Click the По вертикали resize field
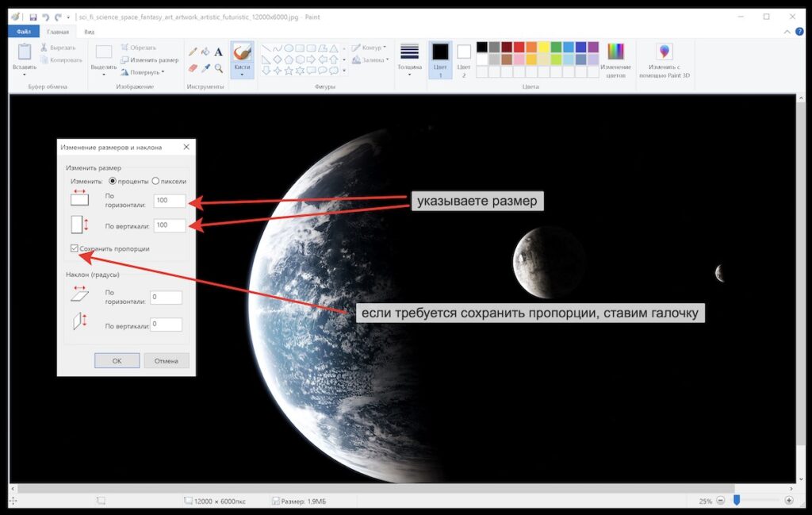The image size is (812, 515). pos(170,225)
